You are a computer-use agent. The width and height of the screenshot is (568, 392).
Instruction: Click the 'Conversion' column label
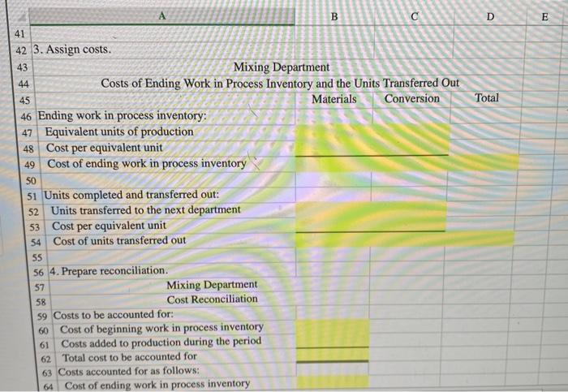click(412, 98)
